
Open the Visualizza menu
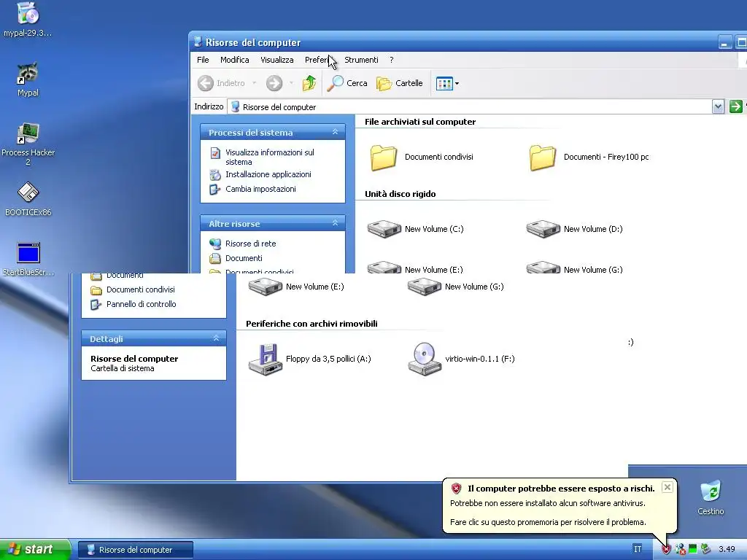[276, 60]
